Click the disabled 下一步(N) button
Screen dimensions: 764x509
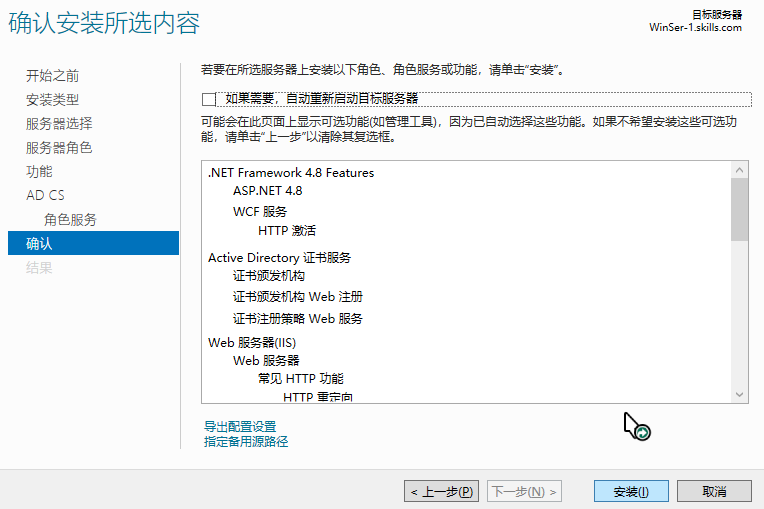pos(524,491)
